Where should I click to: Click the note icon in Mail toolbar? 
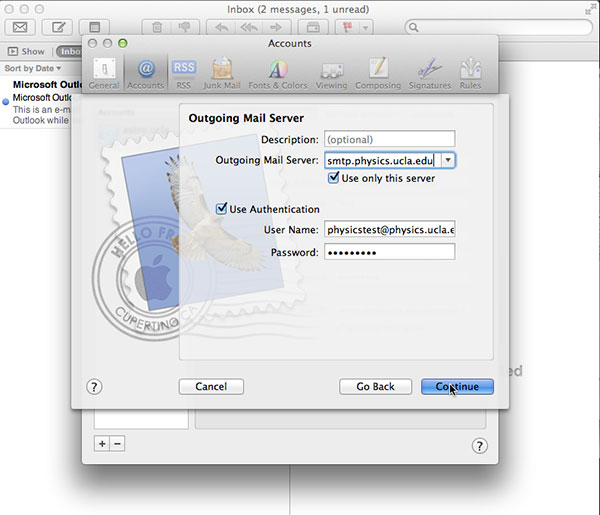(x=95, y=27)
